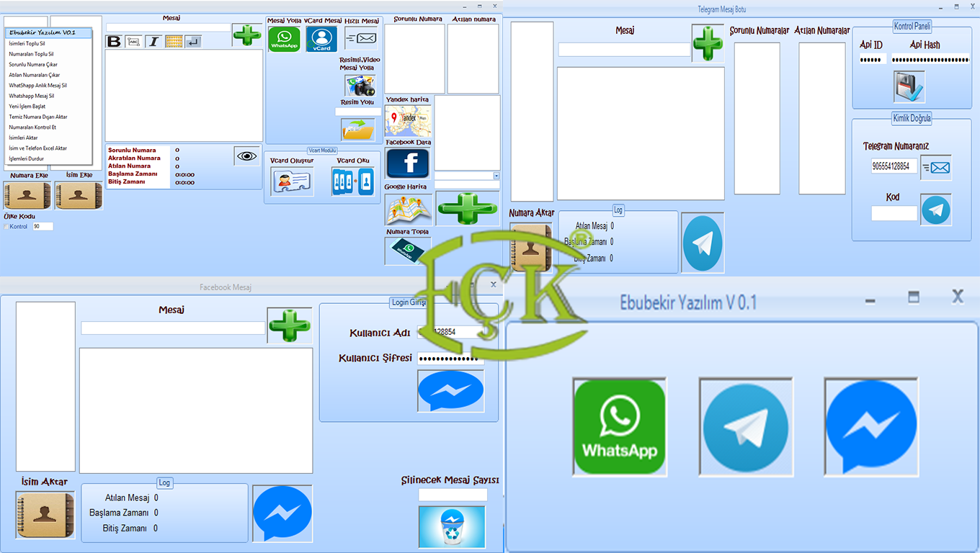The width and height of the screenshot is (980, 553).
Task: Click the Ebubekir Yazılım V0.1 menu header
Action: pyautogui.click(x=48, y=32)
